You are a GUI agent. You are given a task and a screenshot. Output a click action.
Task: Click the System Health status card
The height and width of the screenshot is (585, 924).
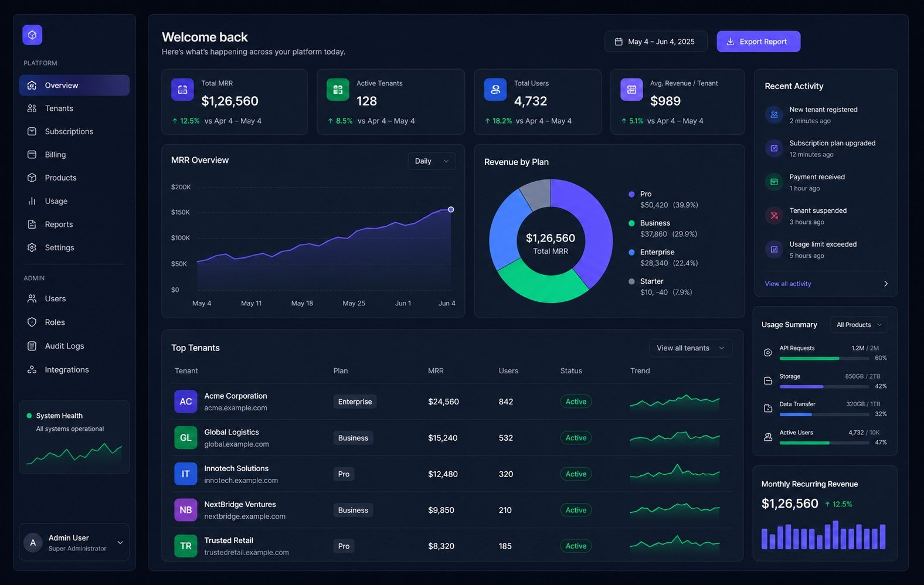pyautogui.click(x=74, y=437)
